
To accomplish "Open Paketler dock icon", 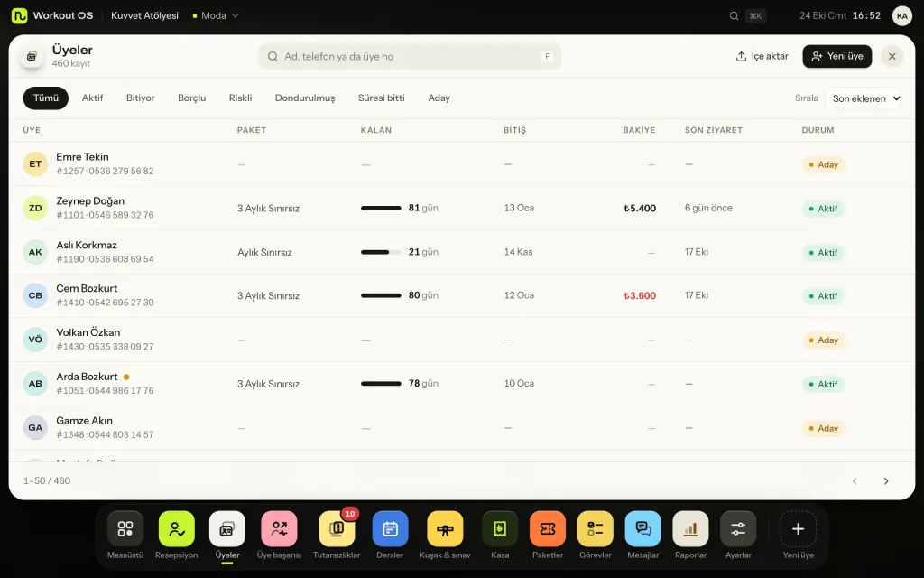I will [x=548, y=529].
